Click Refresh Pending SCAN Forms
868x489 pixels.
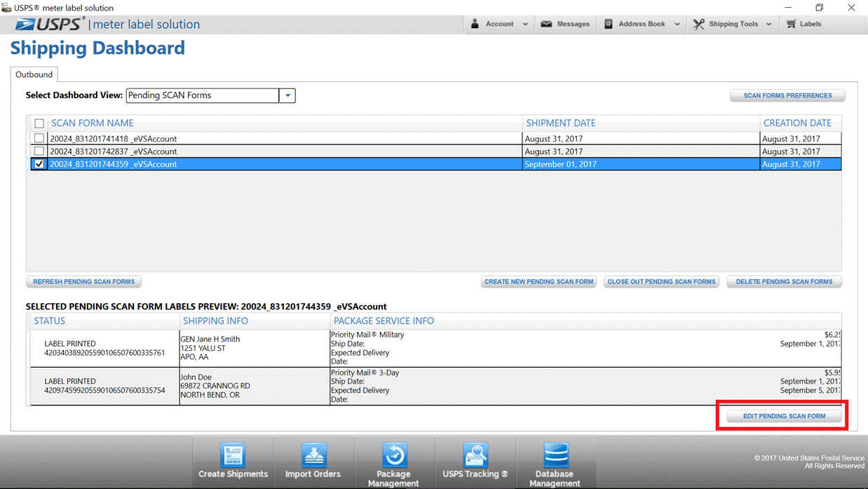tap(84, 281)
